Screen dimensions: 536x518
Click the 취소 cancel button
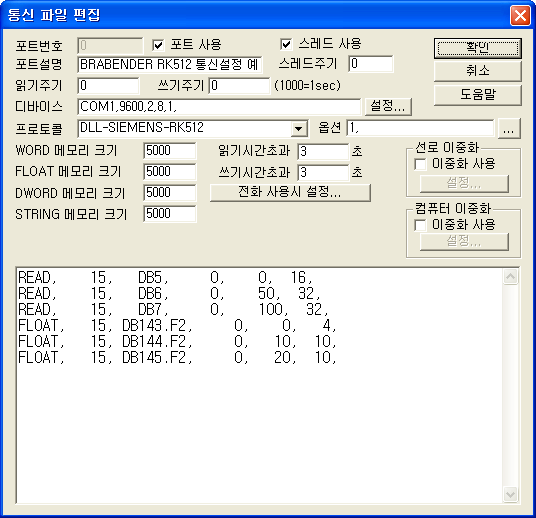click(x=478, y=71)
